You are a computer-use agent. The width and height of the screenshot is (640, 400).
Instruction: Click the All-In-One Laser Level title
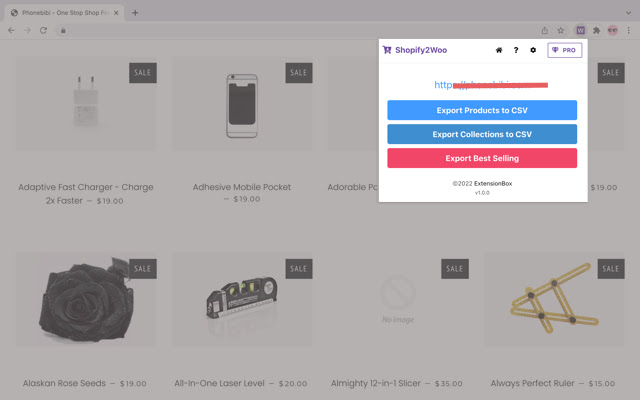[x=220, y=383]
